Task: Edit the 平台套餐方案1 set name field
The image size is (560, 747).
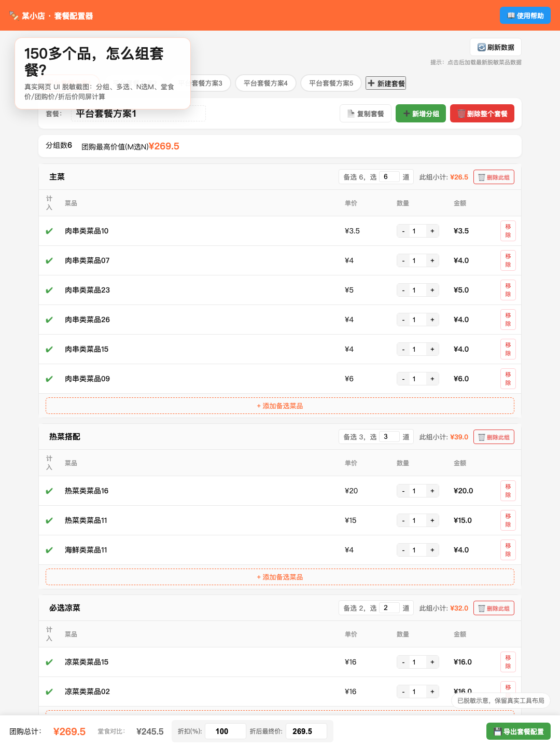Action: [x=138, y=114]
